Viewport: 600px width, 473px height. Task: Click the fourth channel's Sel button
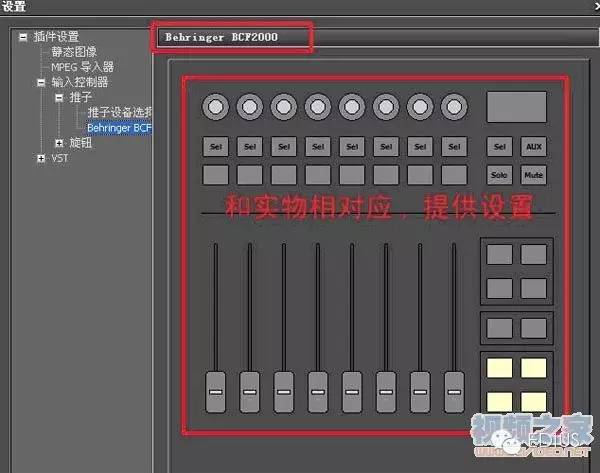click(318, 147)
